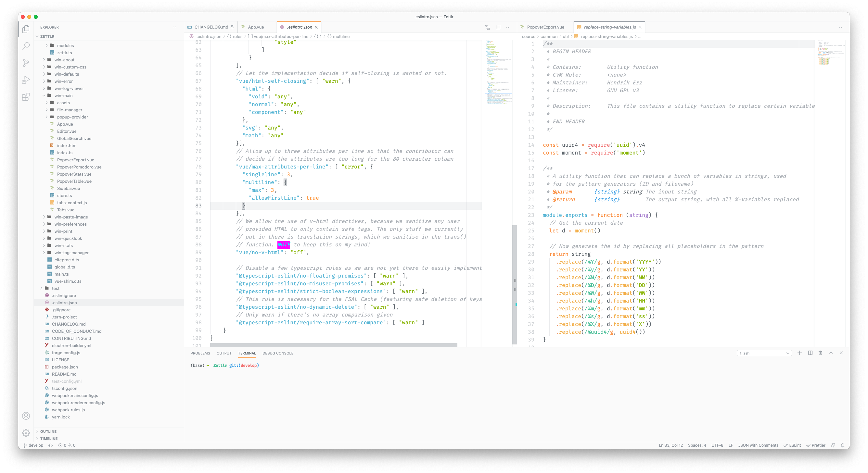Split the editor right icon

pos(498,27)
